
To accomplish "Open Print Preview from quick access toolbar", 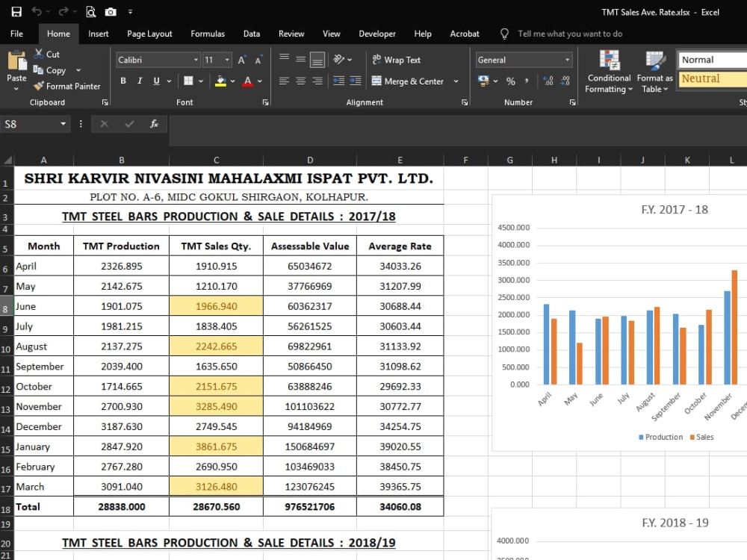I will click(x=90, y=12).
